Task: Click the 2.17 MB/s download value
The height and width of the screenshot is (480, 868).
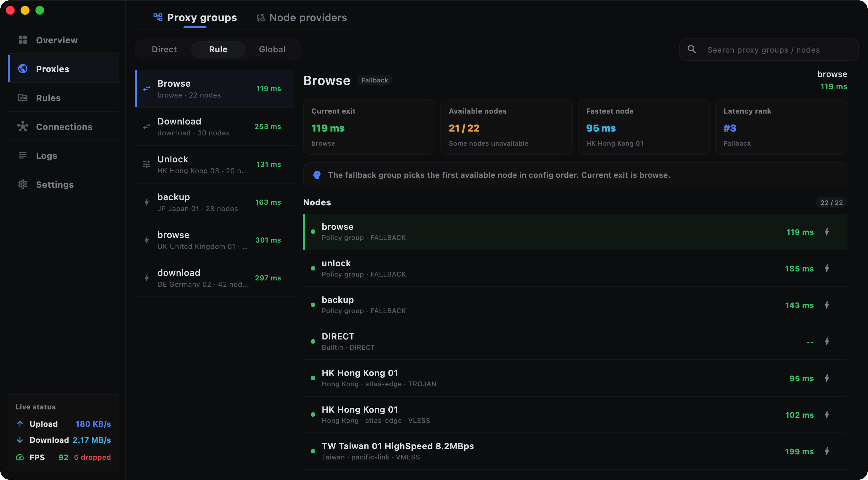Action: pyautogui.click(x=92, y=440)
